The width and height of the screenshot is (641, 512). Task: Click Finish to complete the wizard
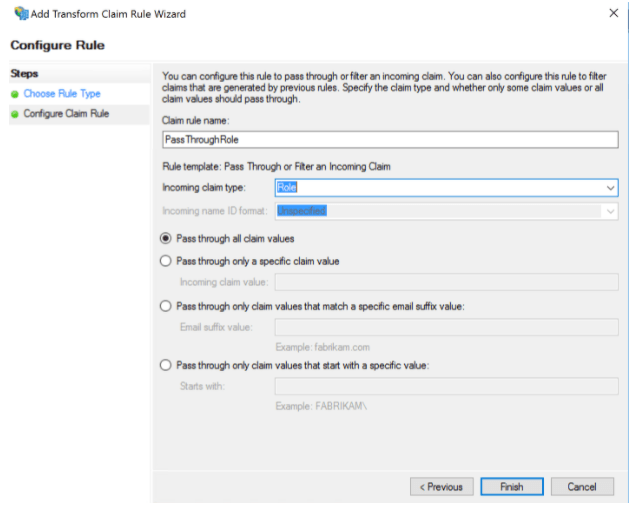coord(510,487)
